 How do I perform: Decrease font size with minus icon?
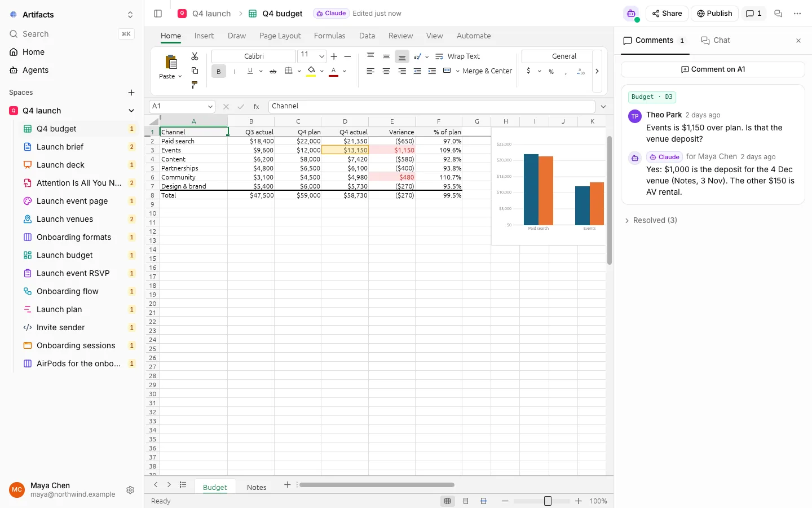point(347,56)
